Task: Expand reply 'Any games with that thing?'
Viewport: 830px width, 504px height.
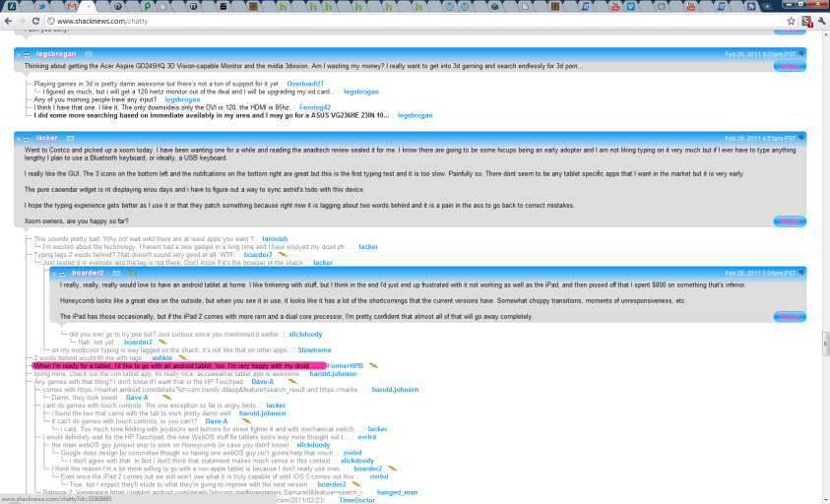Action: [x=138, y=382]
